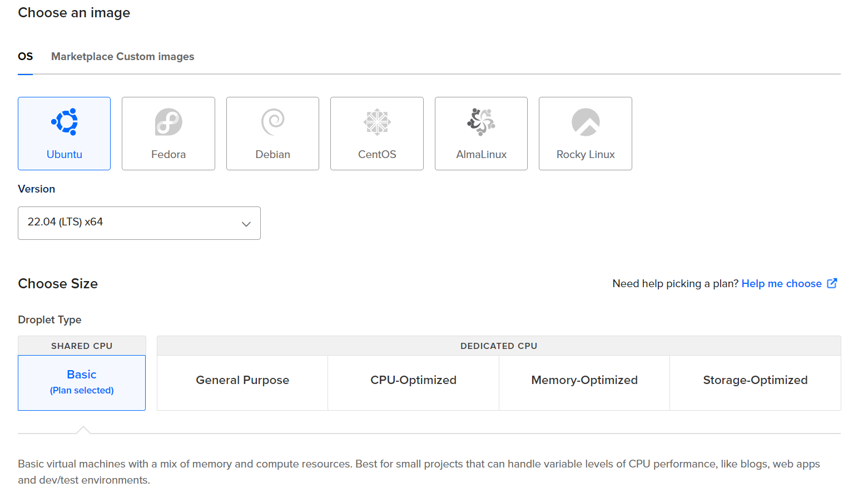Viewport: 868px width, 502px height.
Task: Click the Fedora label text
Action: (x=168, y=155)
